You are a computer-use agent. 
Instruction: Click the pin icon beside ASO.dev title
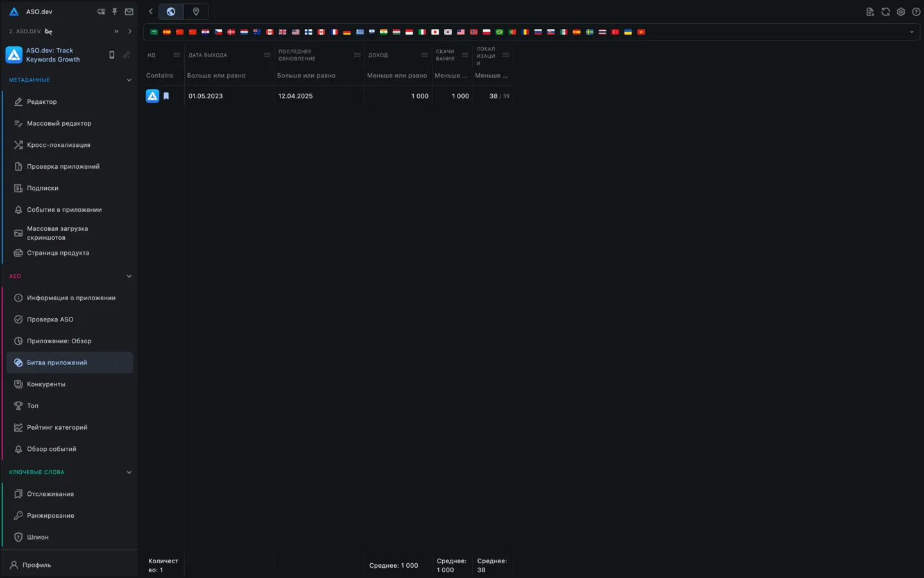pyautogui.click(x=115, y=12)
